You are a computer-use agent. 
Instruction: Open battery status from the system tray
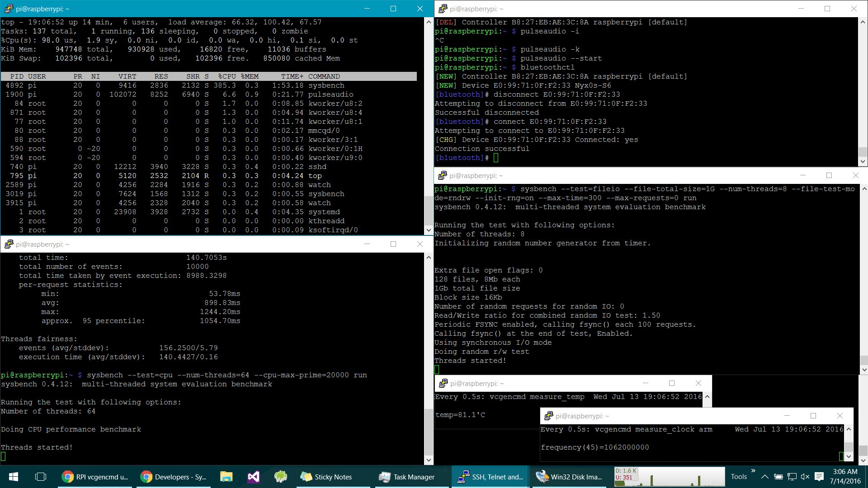(x=778, y=477)
